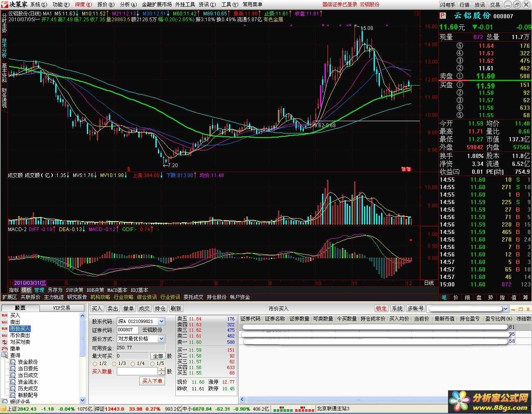The width and height of the screenshot is (532, 414).
Task: Switch to the 股票 tab
Action: point(20,308)
